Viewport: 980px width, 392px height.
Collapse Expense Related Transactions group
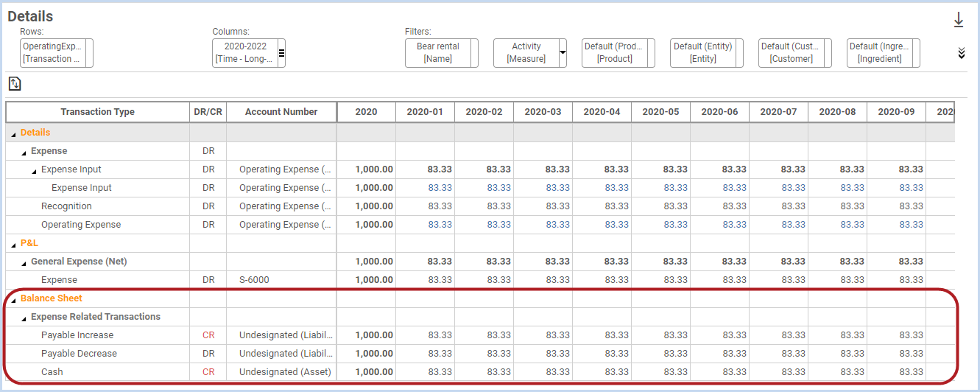pos(24,318)
